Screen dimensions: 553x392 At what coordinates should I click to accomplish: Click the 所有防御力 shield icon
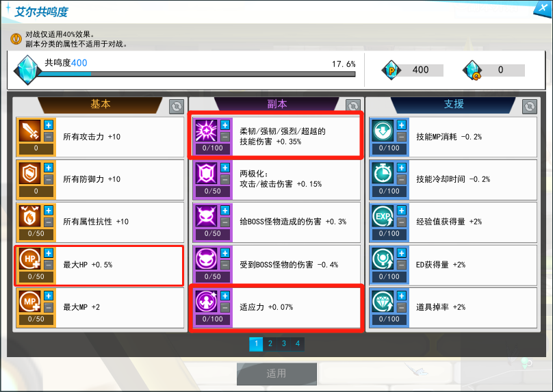(x=29, y=174)
